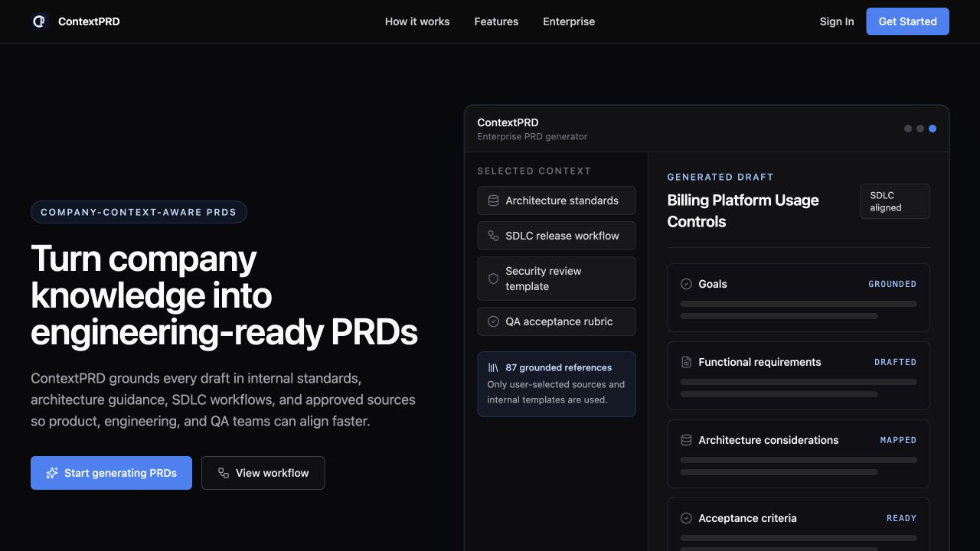The image size is (980, 551).
Task: Click the GENERATED DRAFT label
Action: tap(720, 177)
